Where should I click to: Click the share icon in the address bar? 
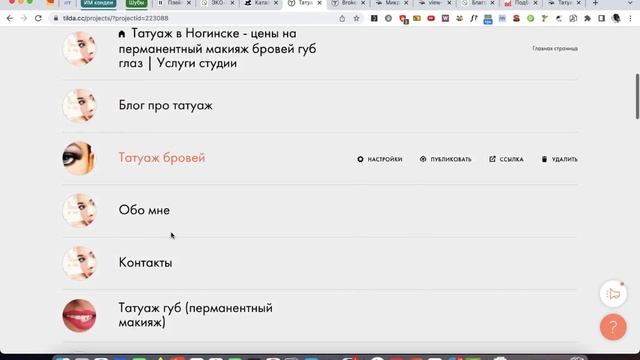tap(342, 18)
